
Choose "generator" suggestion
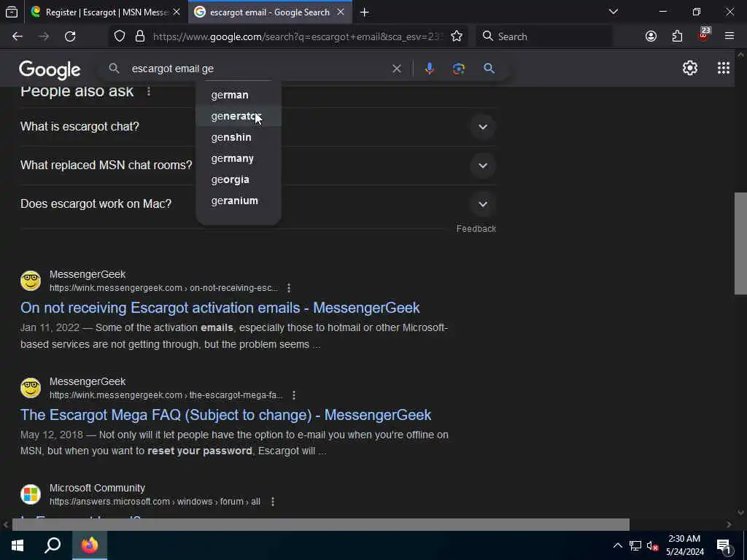click(x=239, y=116)
